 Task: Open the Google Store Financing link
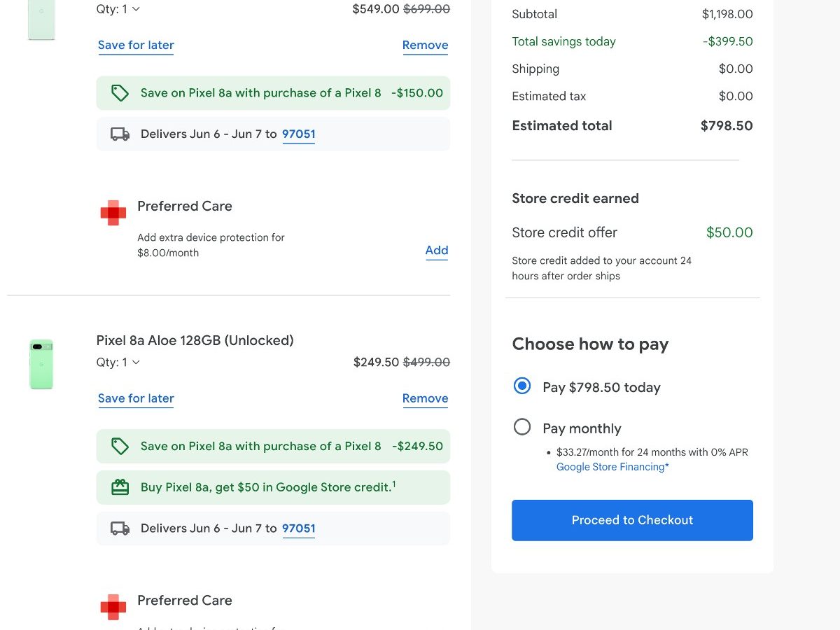612,467
